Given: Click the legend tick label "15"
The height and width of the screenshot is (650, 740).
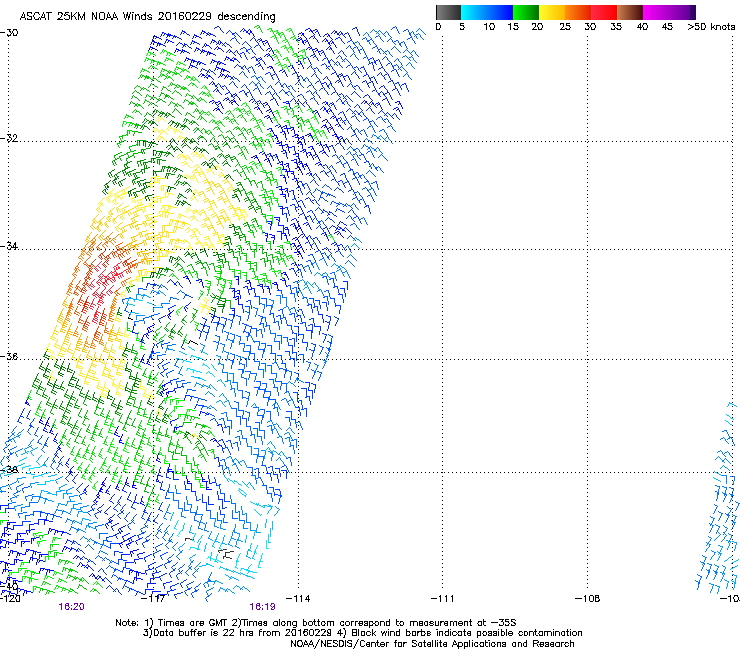Looking at the screenshot, I should point(513,27).
